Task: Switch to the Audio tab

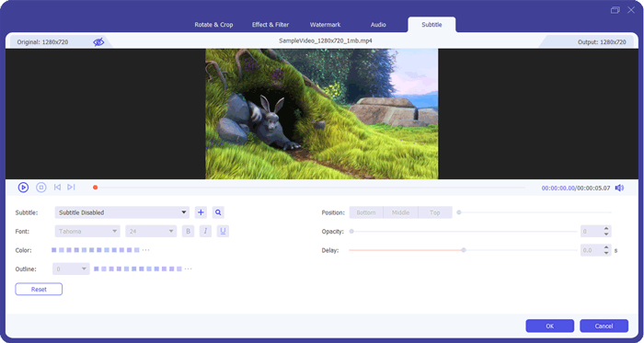Action: point(378,25)
